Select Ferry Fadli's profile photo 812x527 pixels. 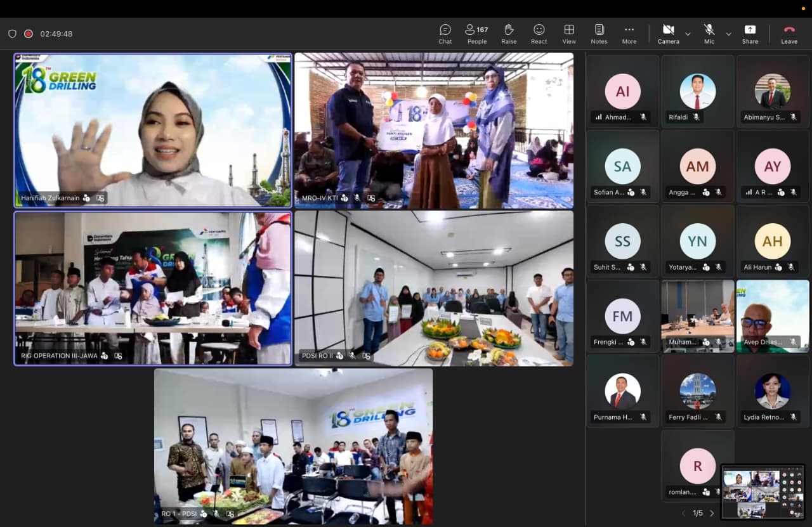pos(698,391)
